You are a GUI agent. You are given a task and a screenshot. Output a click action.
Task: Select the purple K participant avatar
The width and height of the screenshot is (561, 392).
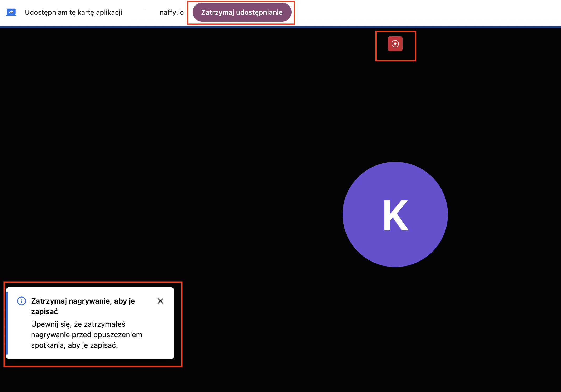(395, 214)
